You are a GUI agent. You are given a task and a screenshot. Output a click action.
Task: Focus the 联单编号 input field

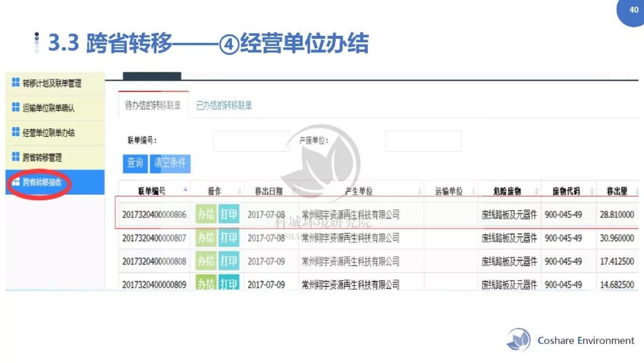tap(251, 141)
